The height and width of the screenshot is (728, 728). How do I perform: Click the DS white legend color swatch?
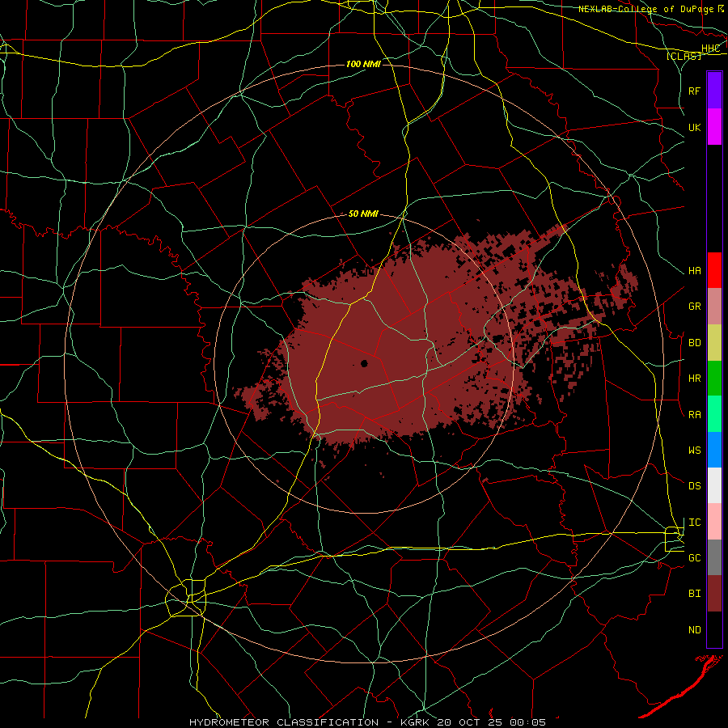[714, 485]
